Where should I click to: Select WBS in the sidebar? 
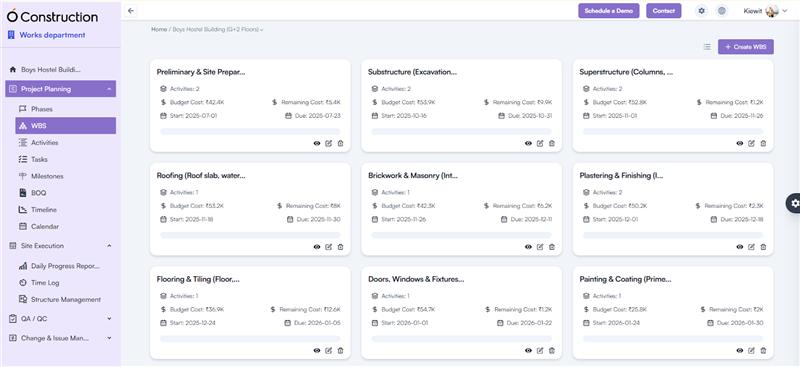(66, 126)
